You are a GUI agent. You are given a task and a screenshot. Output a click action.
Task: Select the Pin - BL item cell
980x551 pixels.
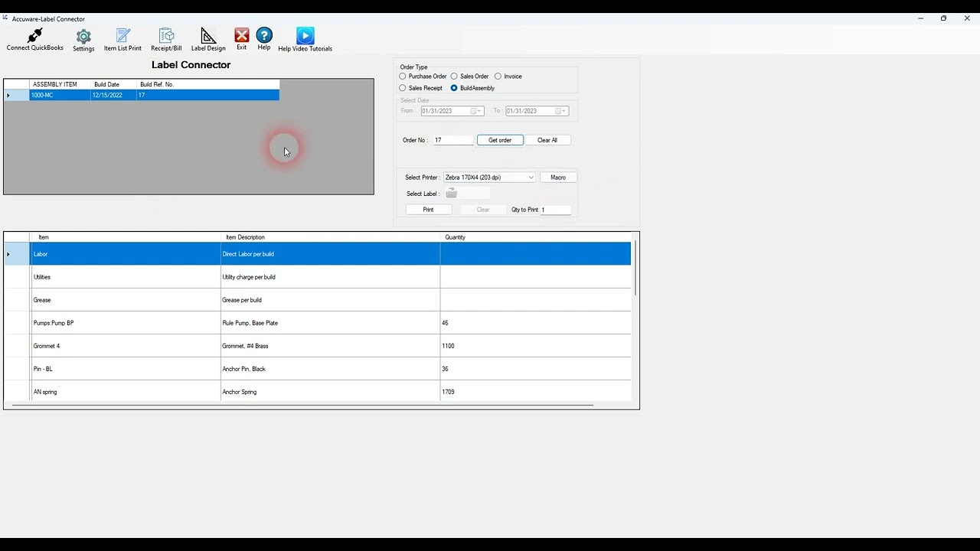(126, 369)
